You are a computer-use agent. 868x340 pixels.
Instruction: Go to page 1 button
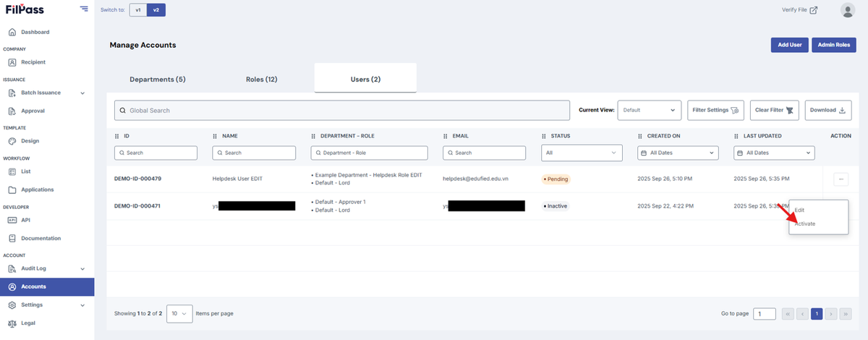[x=817, y=314]
